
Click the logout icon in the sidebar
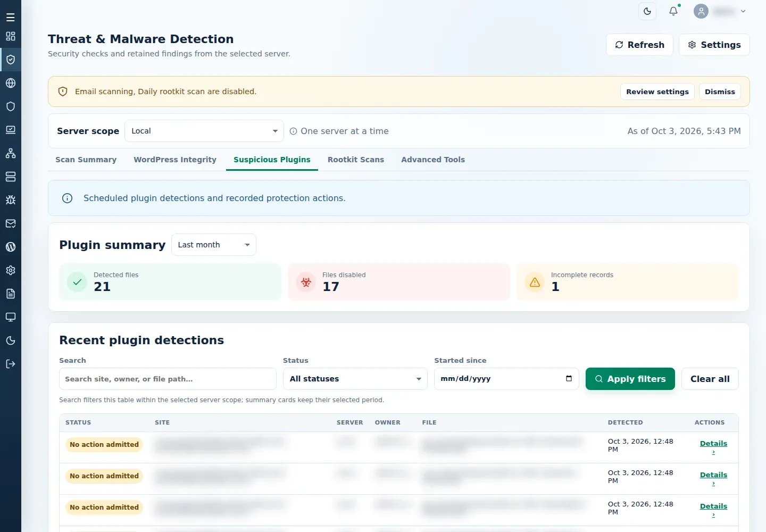(11, 364)
